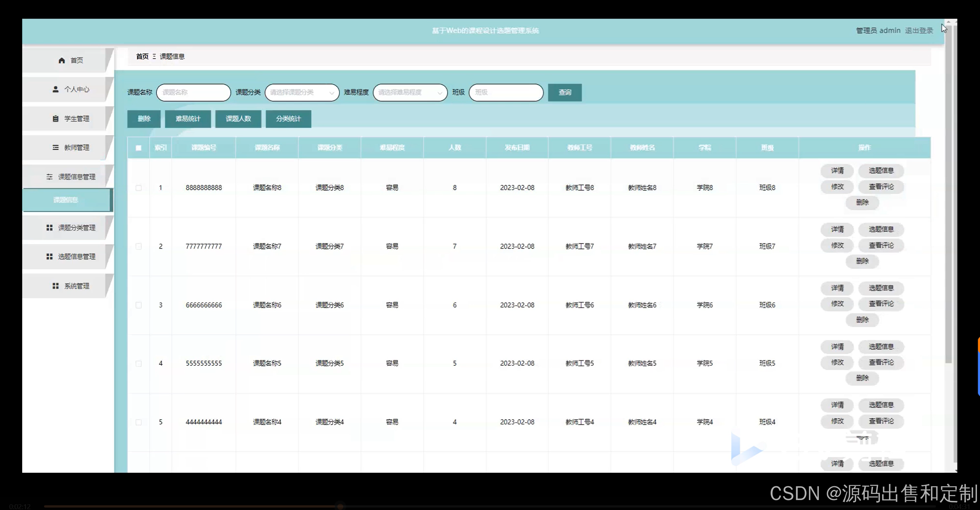
Task: Select the 课题信息 submenu item
Action: pyautogui.click(x=66, y=200)
